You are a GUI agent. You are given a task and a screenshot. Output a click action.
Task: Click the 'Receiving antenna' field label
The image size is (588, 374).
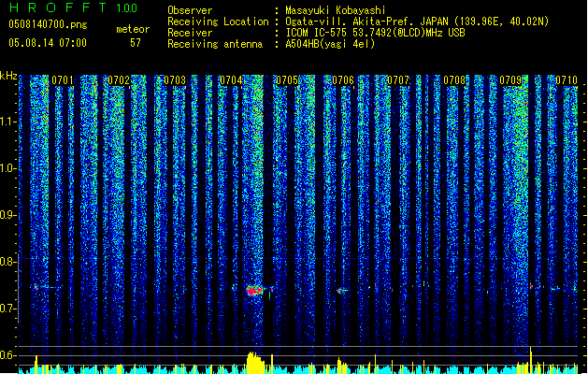pos(215,44)
